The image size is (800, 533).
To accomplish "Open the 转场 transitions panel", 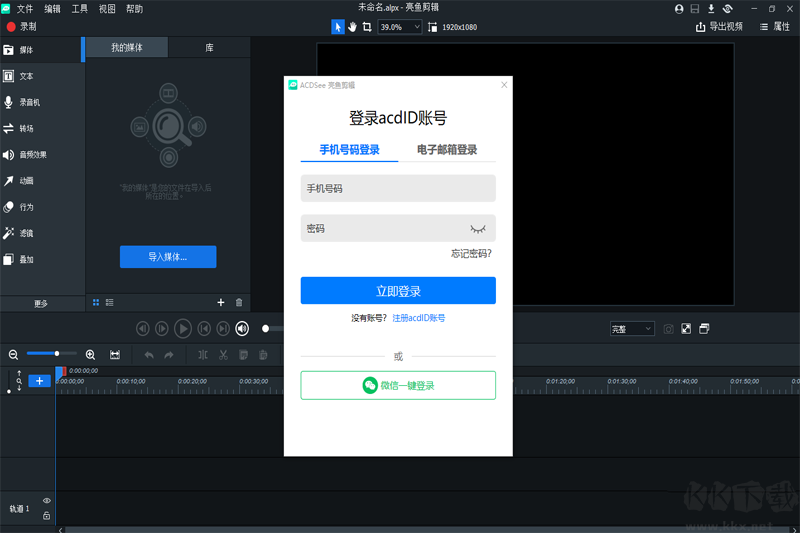I will click(x=26, y=129).
